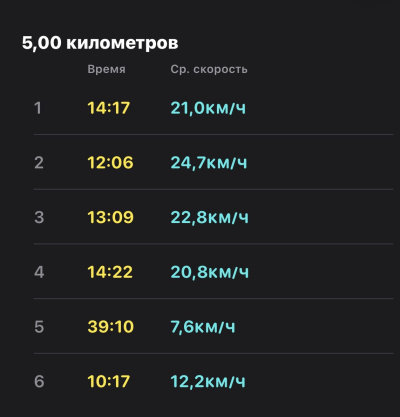Viewport: 400px width, 417px height.
Task: Select split row number 4
Action: point(213,272)
